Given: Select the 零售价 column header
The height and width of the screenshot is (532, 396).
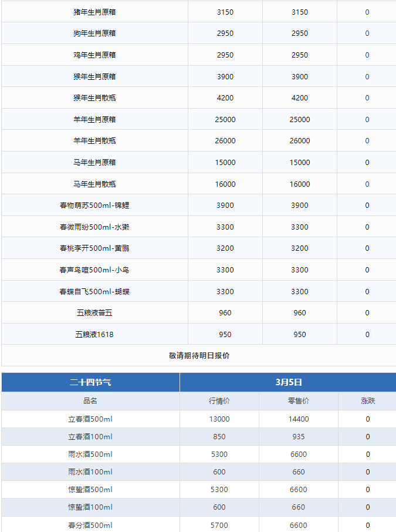Looking at the screenshot, I should (298, 401).
